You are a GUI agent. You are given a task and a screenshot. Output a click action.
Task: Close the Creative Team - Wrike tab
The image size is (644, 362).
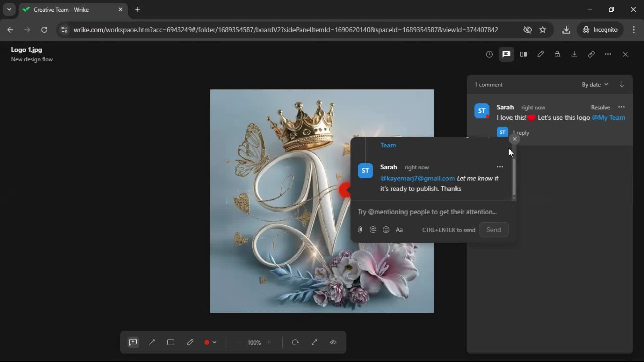[x=120, y=10]
